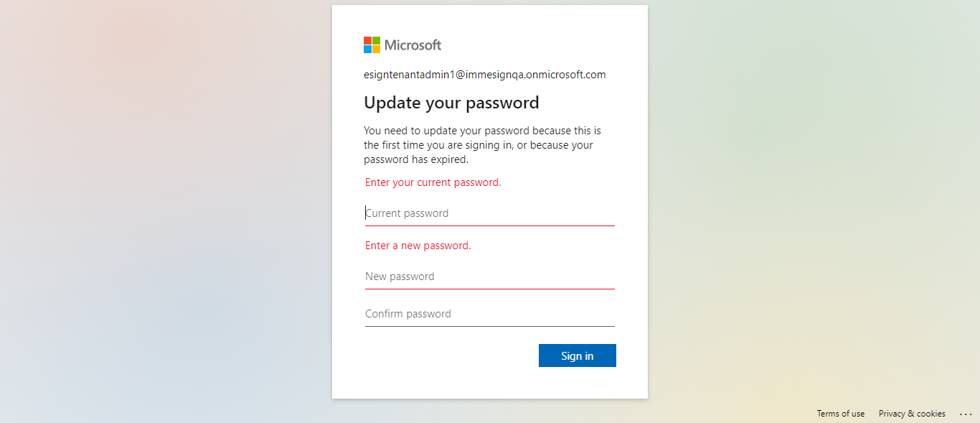Focus the Current password field
Image resolution: width=980 pixels, height=423 pixels.
[489, 213]
